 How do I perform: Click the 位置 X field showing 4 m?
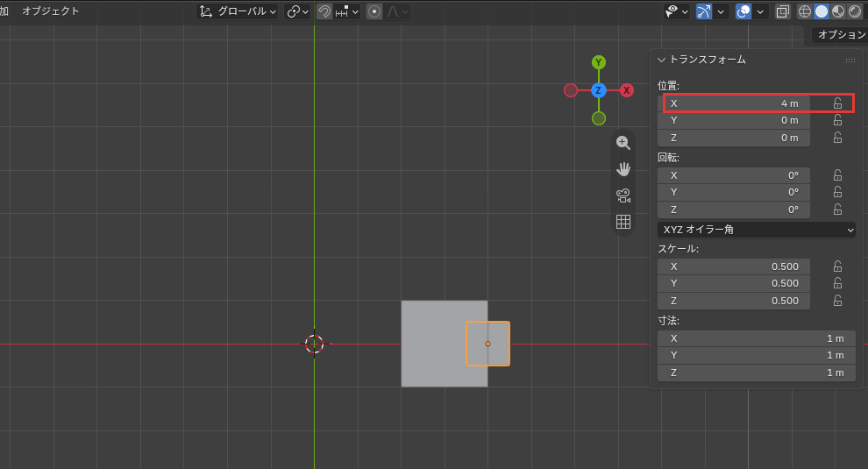click(734, 103)
